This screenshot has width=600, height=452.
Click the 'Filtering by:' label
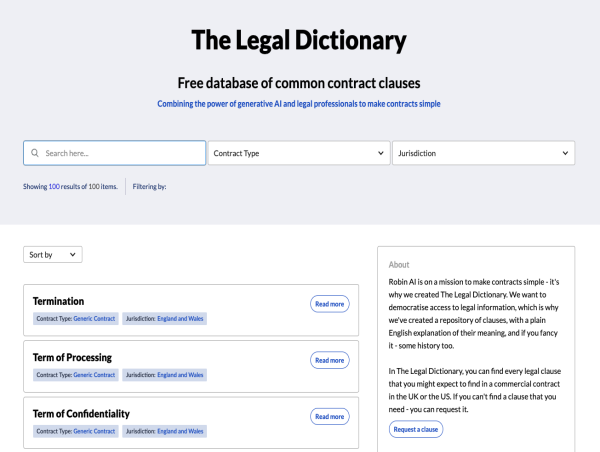149,186
